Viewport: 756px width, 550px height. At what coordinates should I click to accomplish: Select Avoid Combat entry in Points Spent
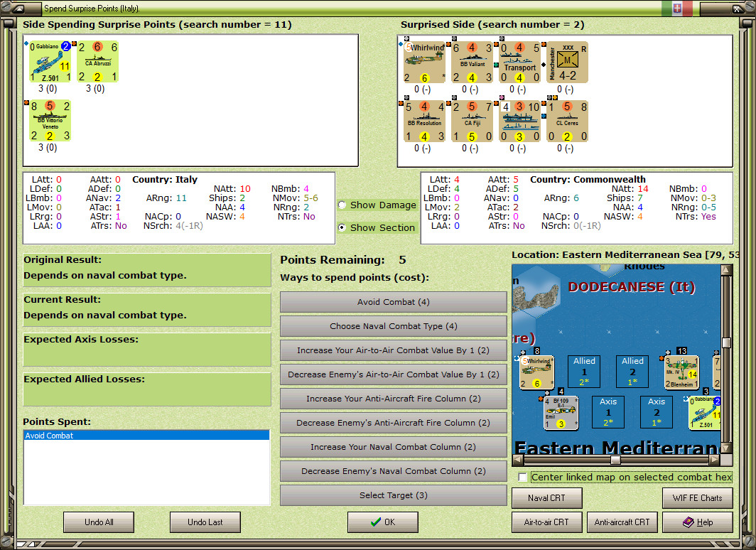coord(146,436)
